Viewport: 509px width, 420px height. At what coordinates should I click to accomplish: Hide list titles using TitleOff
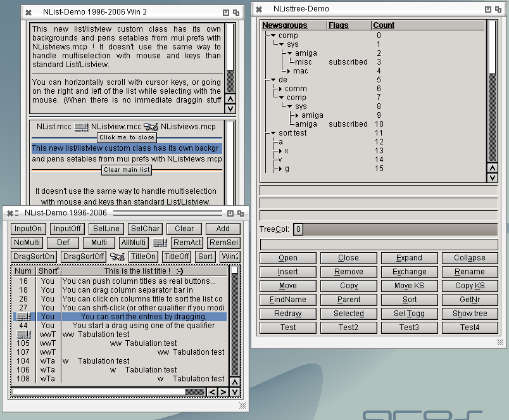176,257
